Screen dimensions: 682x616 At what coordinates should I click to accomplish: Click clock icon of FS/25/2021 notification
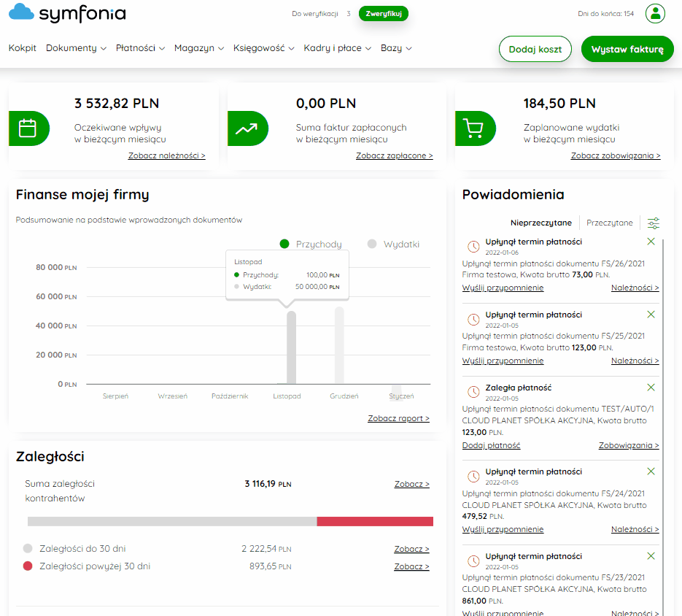(x=473, y=320)
